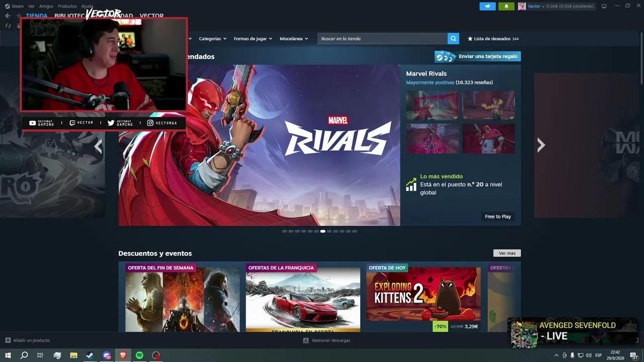This screenshot has width=644, height=362.
Task: Expand the Categorías dropdown
Action: [213, 39]
